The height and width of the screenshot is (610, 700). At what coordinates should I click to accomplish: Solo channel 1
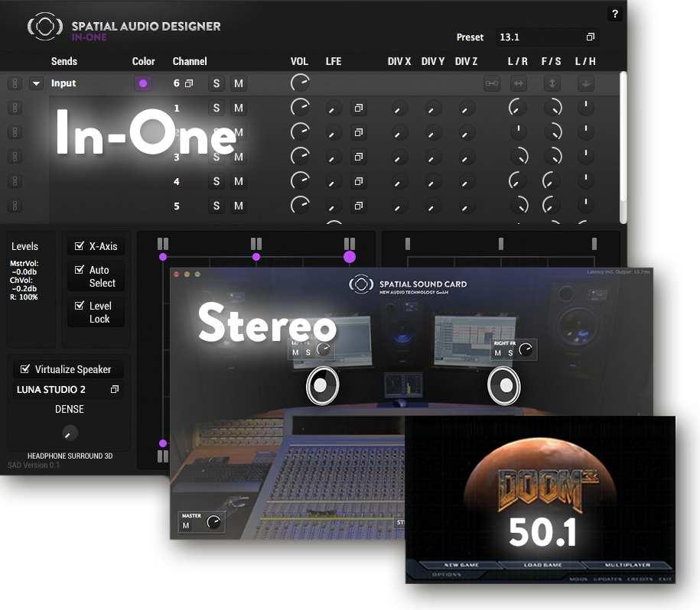click(217, 108)
